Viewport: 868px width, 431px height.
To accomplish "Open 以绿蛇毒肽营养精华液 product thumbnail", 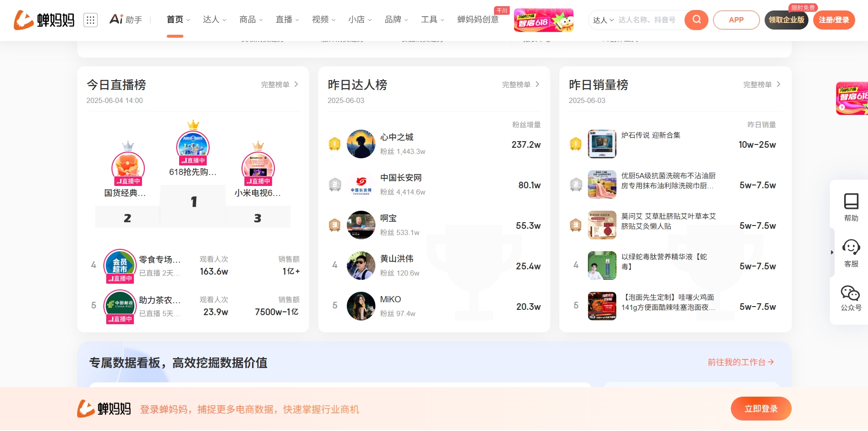I will 602,266.
